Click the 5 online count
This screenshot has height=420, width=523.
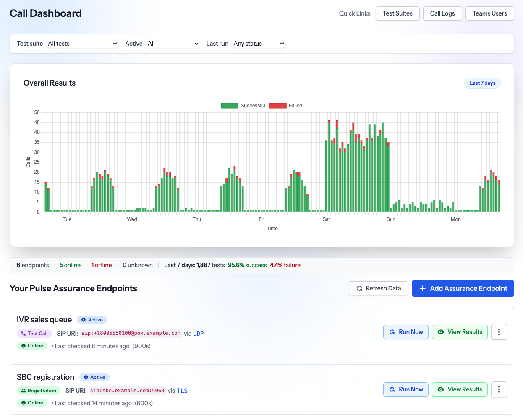pyautogui.click(x=70, y=265)
